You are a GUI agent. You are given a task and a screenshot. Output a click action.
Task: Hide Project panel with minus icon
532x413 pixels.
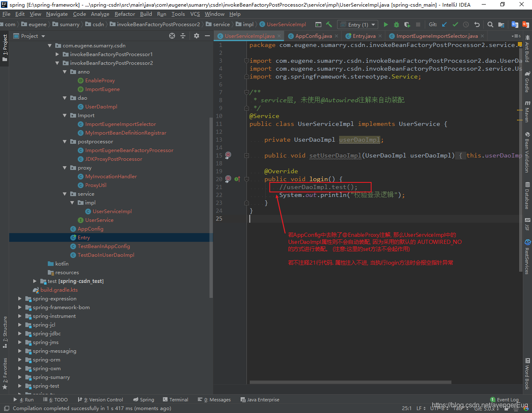pyautogui.click(x=207, y=36)
